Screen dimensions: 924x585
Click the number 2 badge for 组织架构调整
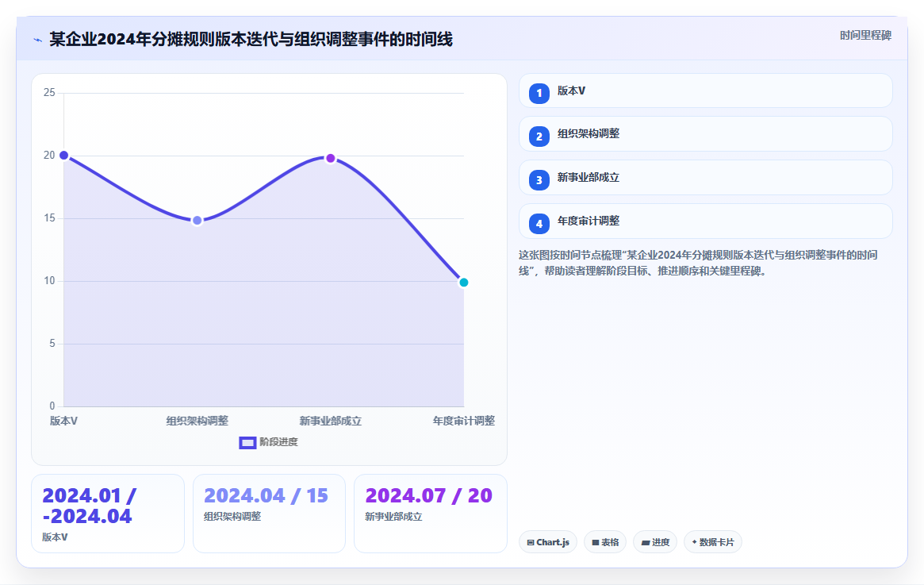pyautogui.click(x=539, y=137)
